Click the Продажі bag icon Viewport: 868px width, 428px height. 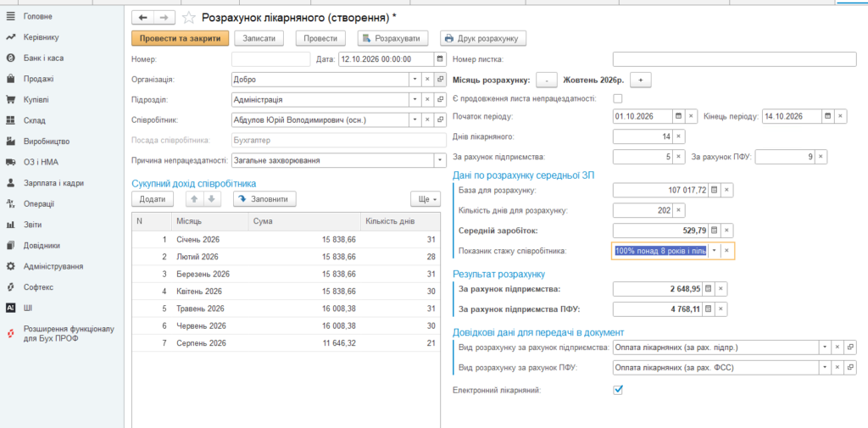pos(10,79)
